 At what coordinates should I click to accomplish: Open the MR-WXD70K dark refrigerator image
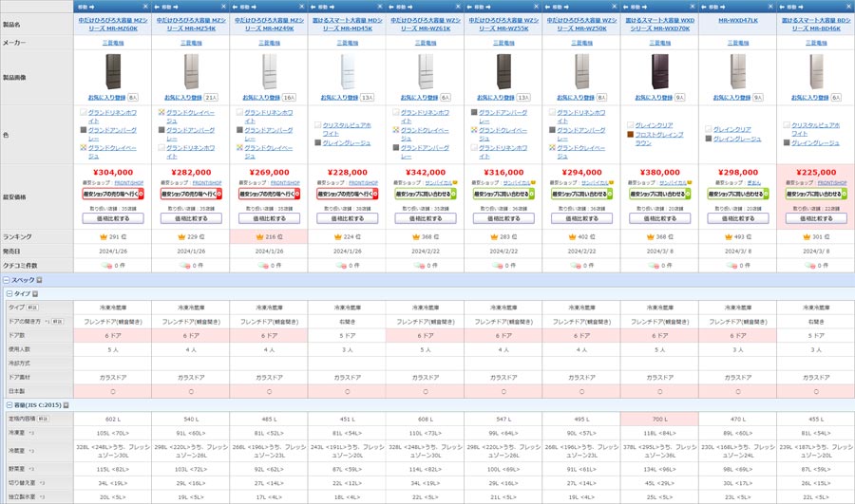click(660, 71)
